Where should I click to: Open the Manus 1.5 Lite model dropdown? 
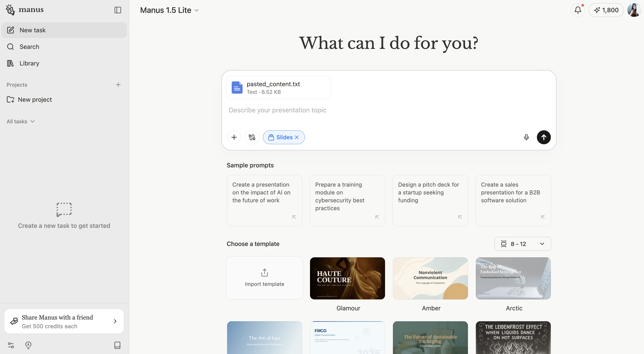point(170,10)
